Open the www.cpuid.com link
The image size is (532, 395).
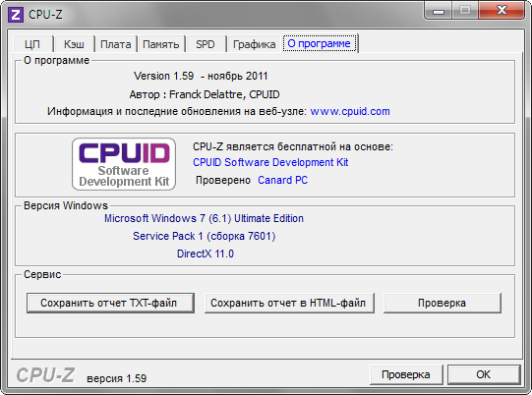point(350,111)
